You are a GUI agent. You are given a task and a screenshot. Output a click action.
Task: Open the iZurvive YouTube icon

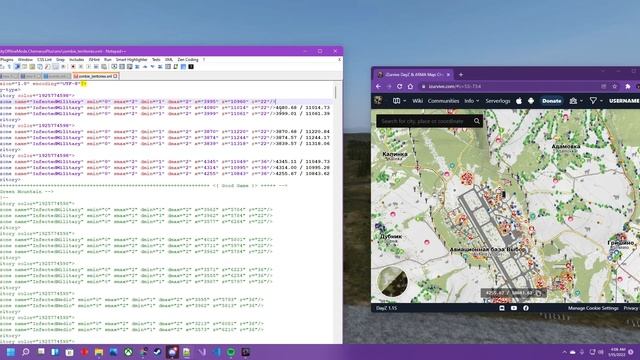click(x=514, y=308)
